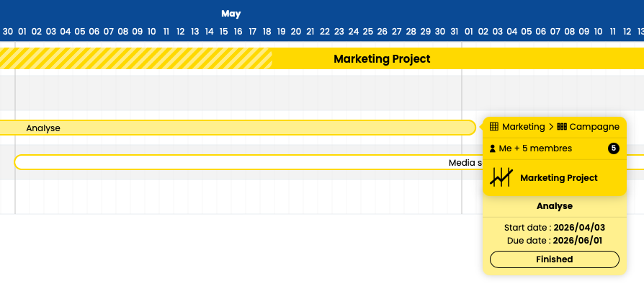The height and width of the screenshot is (289, 644).
Task: Open the black 5 members count badge
Action: click(614, 148)
